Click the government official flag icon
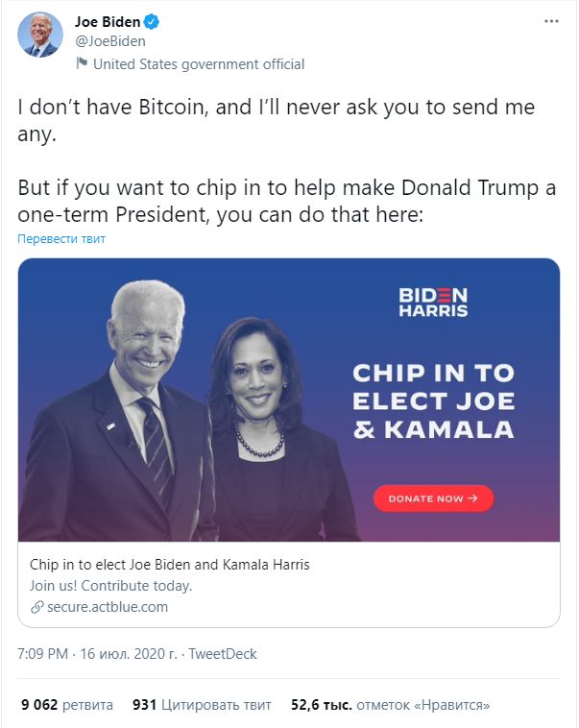The width and height of the screenshot is (579, 728). (x=82, y=62)
